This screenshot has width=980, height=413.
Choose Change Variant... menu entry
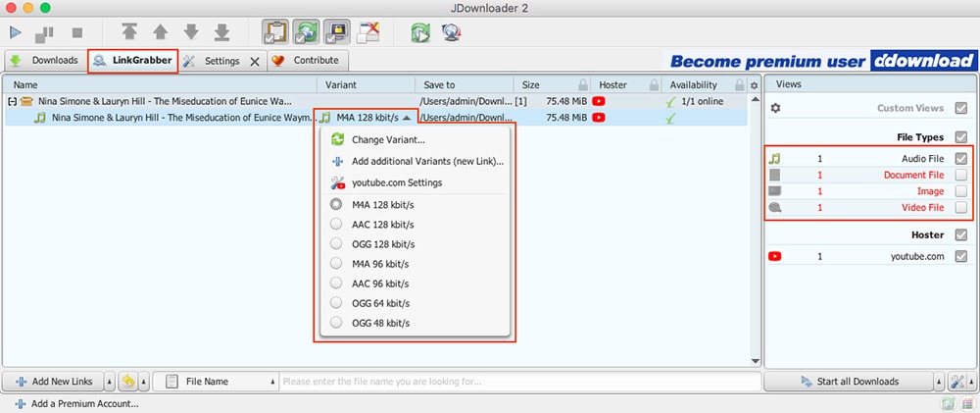coord(415,139)
